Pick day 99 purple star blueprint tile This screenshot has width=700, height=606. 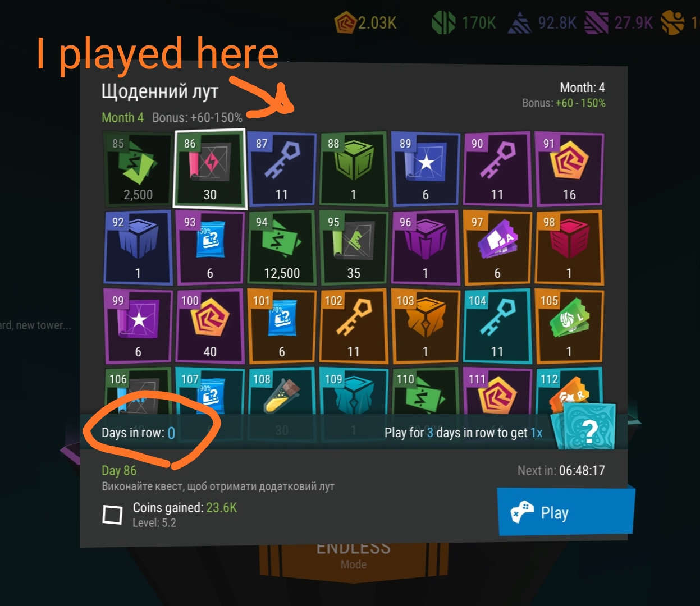[138, 326]
